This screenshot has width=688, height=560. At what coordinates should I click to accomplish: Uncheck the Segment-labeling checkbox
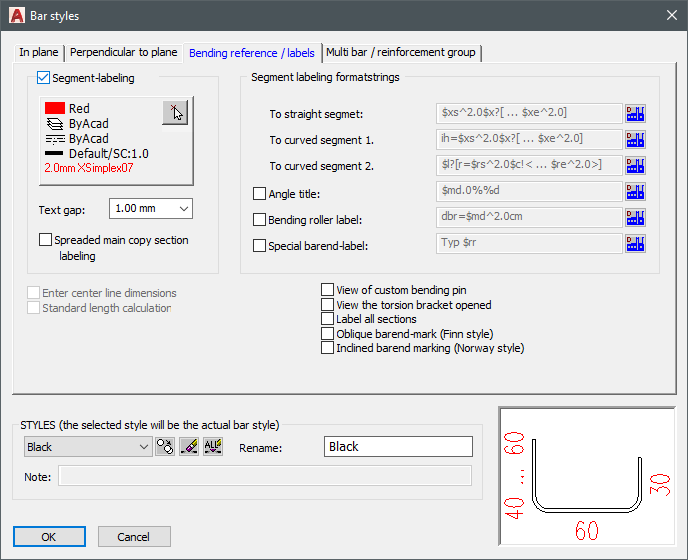point(43,78)
